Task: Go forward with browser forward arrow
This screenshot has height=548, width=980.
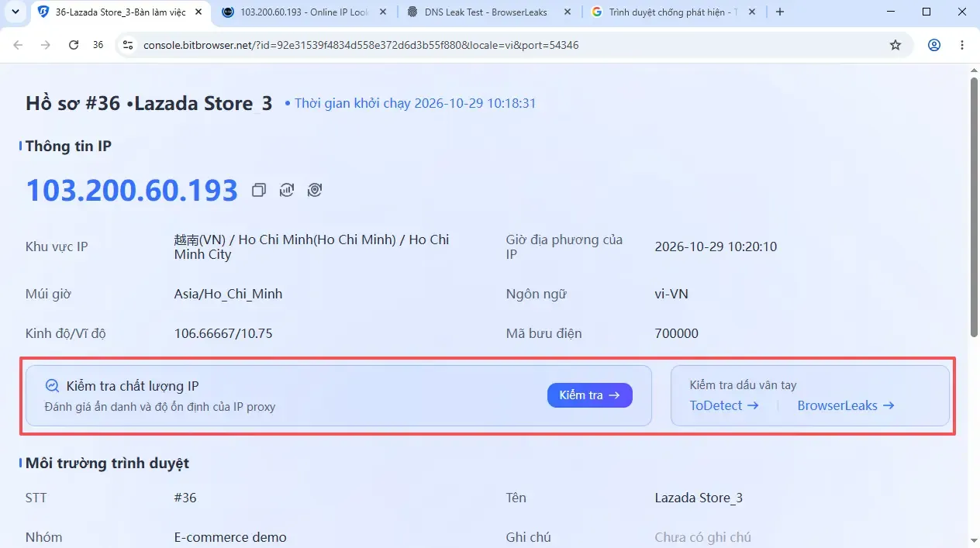Action: [46, 45]
